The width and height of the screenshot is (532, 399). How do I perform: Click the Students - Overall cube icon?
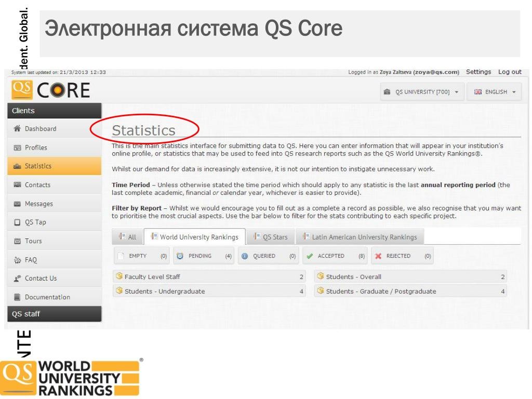coord(320,276)
